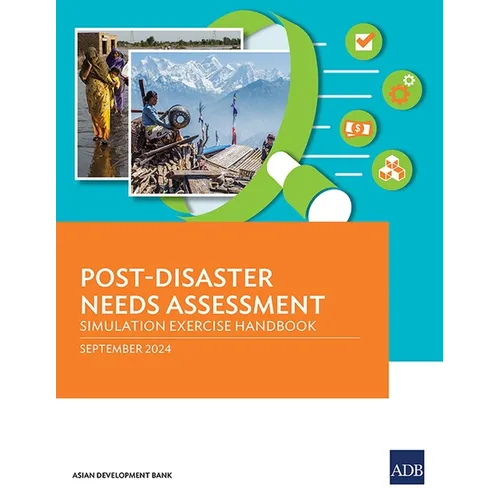This screenshot has height=500, width=500.
Task: Select the mountain rubble photo
Action: (210, 123)
